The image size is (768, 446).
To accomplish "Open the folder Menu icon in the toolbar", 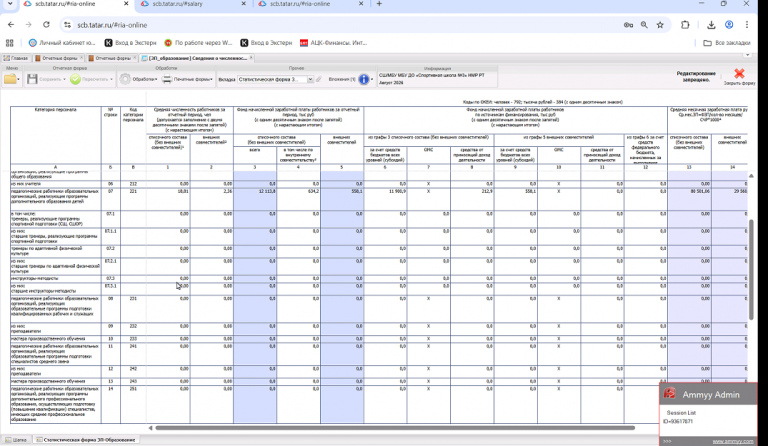I will 9,79.
